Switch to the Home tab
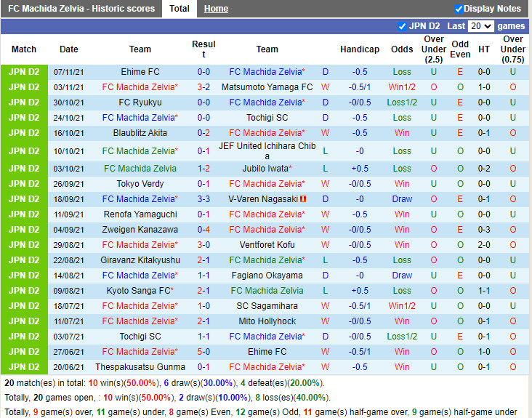Screen dimensions: 532x418 (x=216, y=9)
